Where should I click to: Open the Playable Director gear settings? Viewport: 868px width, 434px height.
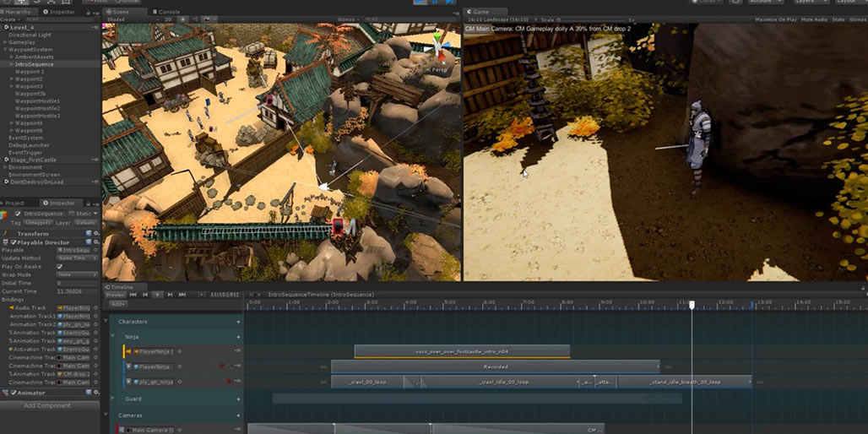[95, 242]
